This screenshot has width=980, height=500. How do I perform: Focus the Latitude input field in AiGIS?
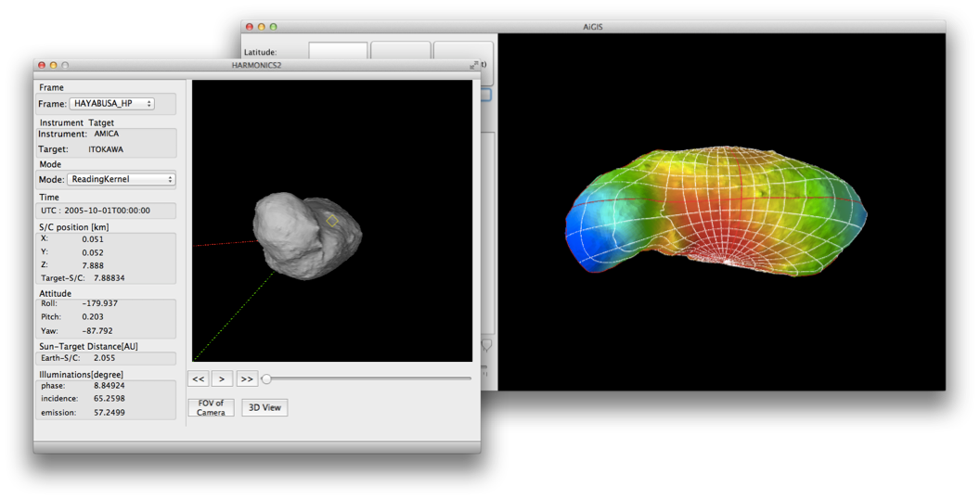coord(338,51)
